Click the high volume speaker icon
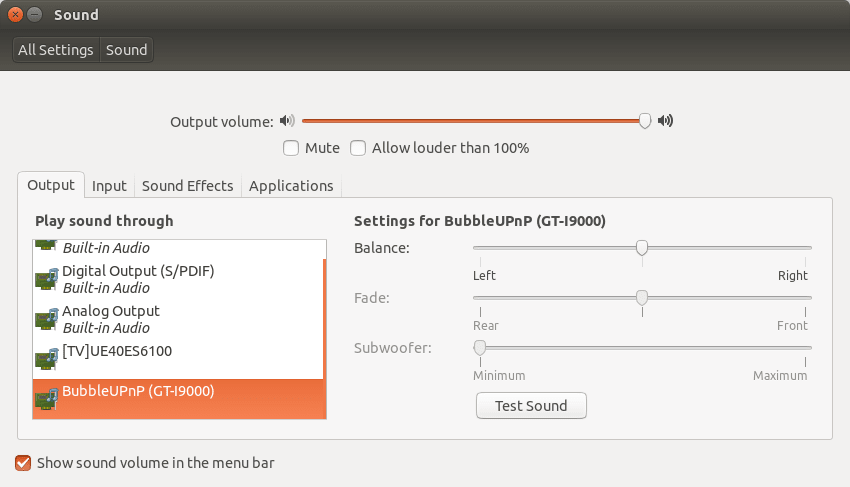 pos(665,120)
